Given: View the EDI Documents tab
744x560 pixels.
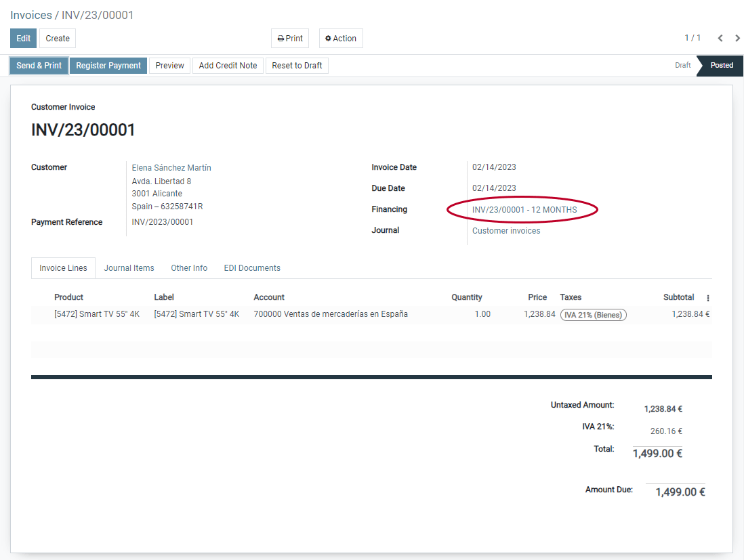Looking at the screenshot, I should point(251,267).
